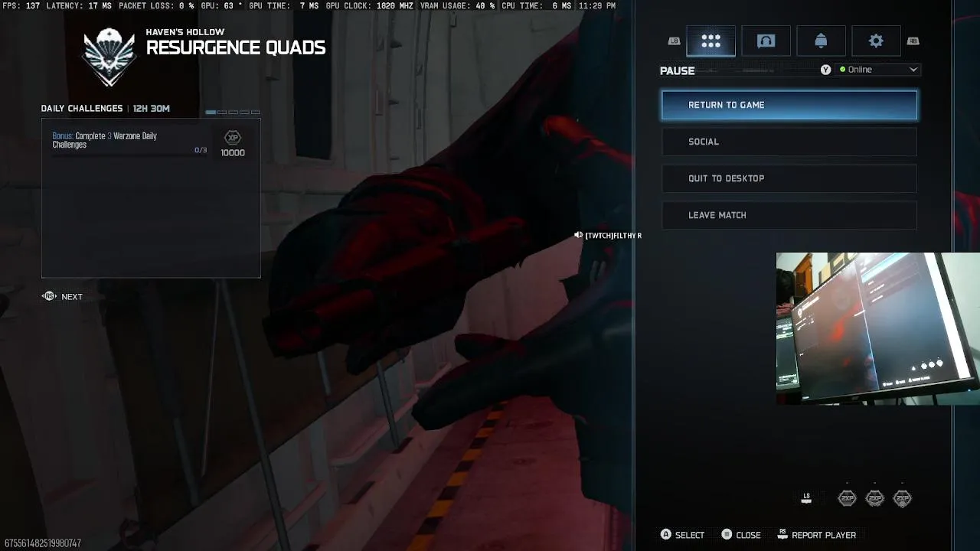Click the A Select prompt

[x=683, y=535]
